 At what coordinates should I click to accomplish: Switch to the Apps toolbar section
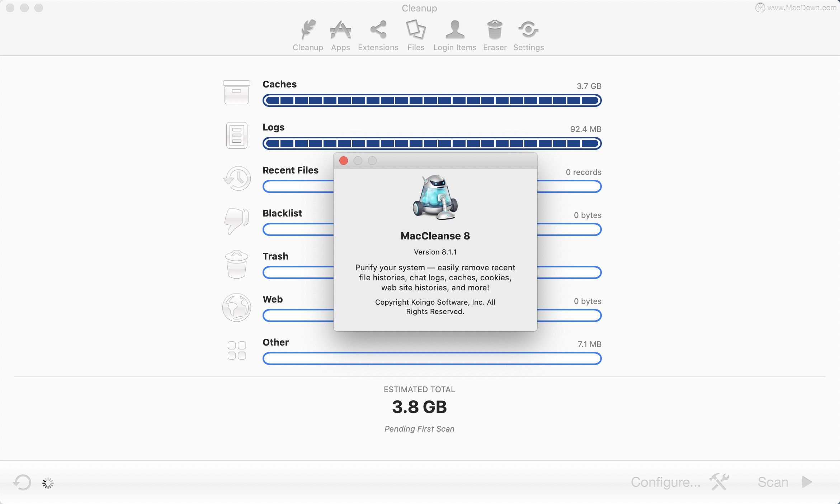(340, 35)
